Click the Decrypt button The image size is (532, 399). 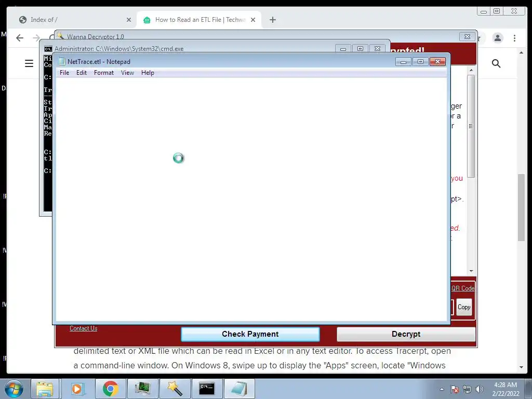406,334
